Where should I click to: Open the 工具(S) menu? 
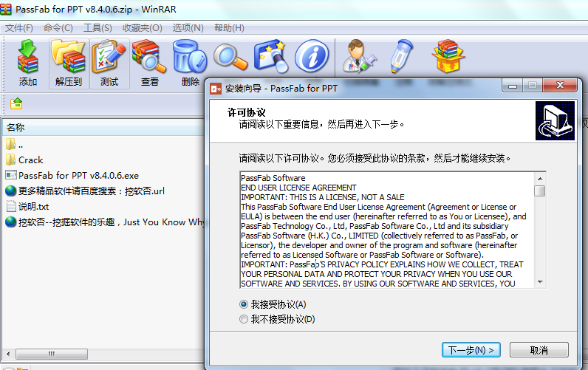(98, 28)
